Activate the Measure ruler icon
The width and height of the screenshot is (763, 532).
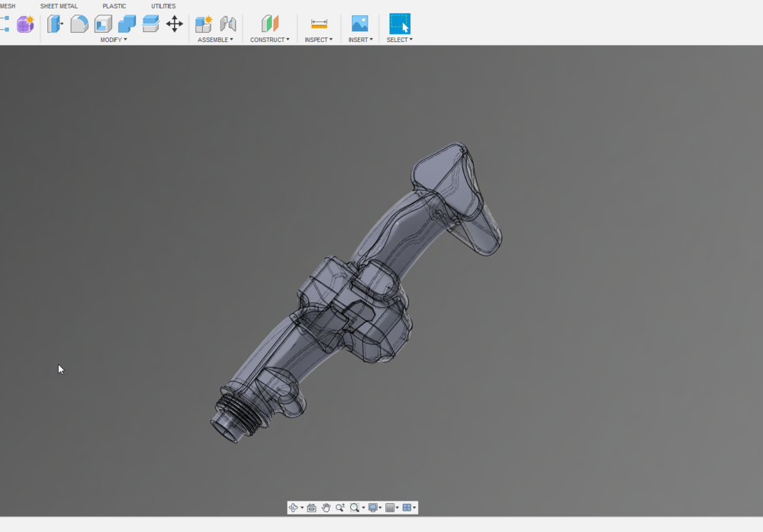[x=319, y=24]
